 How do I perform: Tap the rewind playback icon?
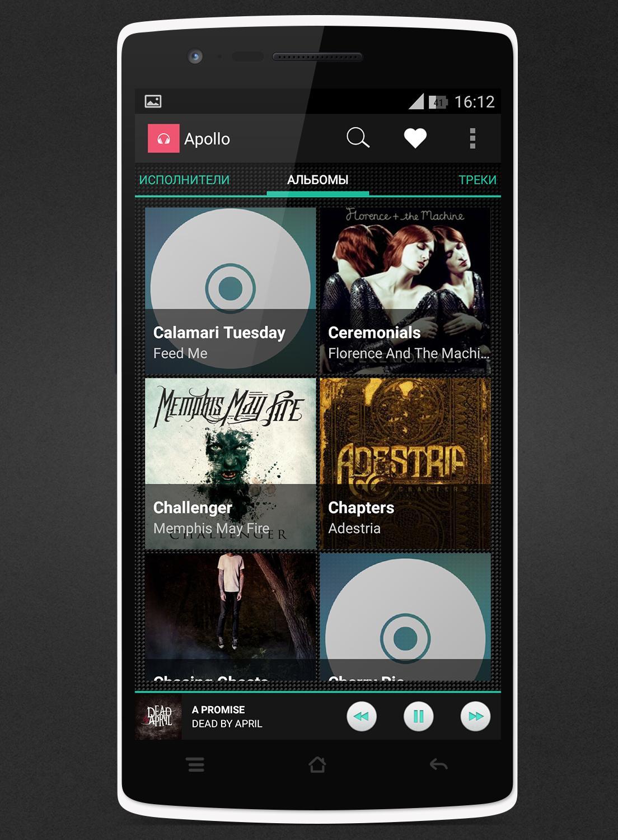[362, 716]
